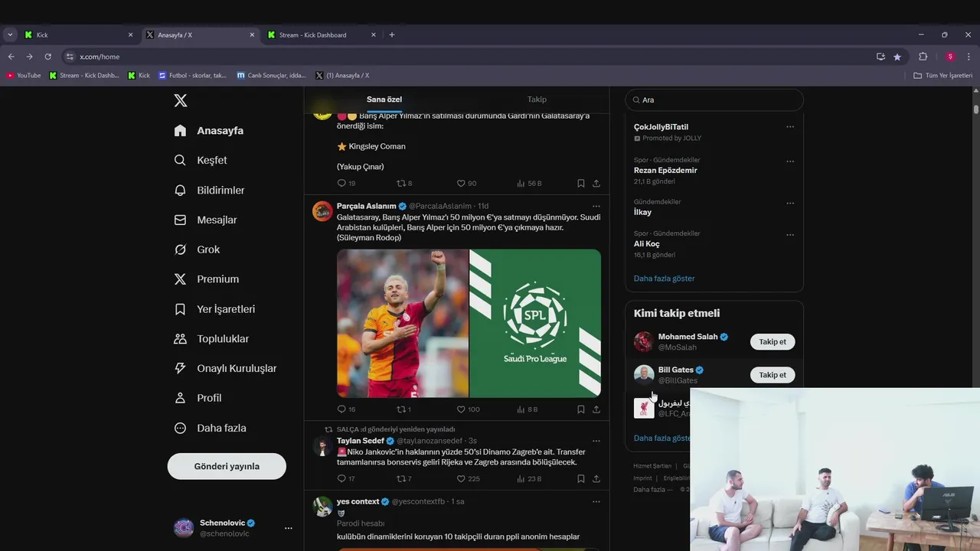The width and height of the screenshot is (980, 551).
Task: Open Grok in sidebar
Action: 197,249
